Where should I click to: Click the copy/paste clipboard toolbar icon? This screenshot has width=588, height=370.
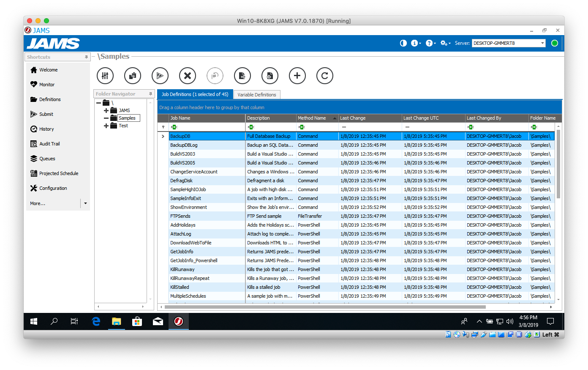click(x=133, y=76)
